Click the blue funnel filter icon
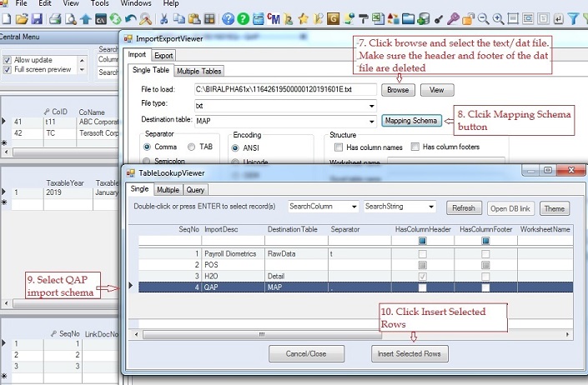Screen dimensions: 588x385 click(573, 18)
